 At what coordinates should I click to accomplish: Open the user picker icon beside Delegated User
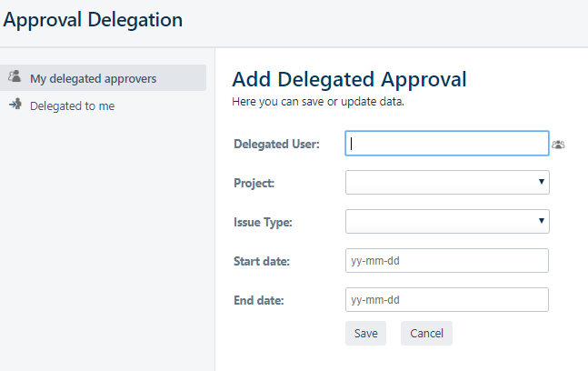(558, 144)
